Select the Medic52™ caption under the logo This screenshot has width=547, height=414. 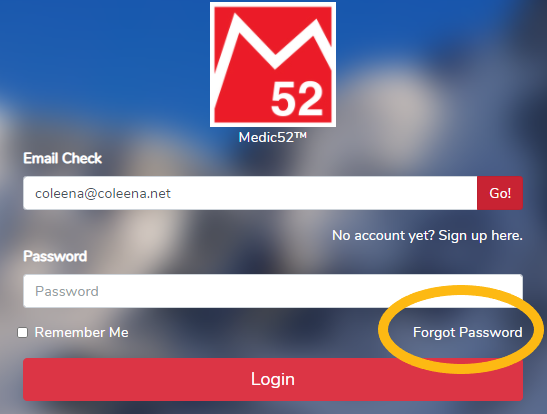coord(273,137)
